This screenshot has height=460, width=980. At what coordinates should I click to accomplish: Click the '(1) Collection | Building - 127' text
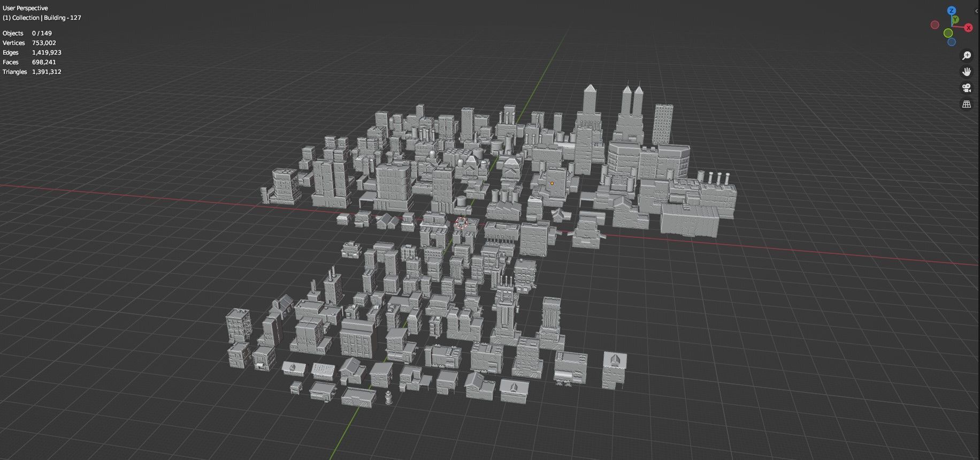click(42, 18)
